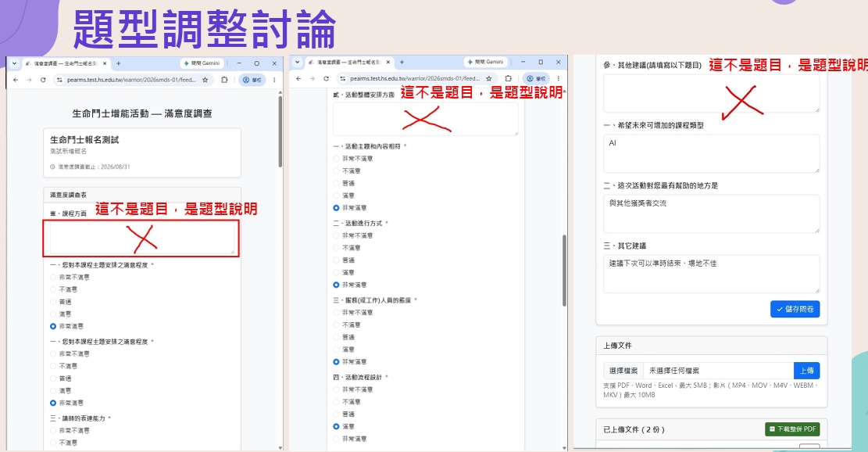Click the 上傳文件 section header
868x452 pixels.
click(x=617, y=345)
